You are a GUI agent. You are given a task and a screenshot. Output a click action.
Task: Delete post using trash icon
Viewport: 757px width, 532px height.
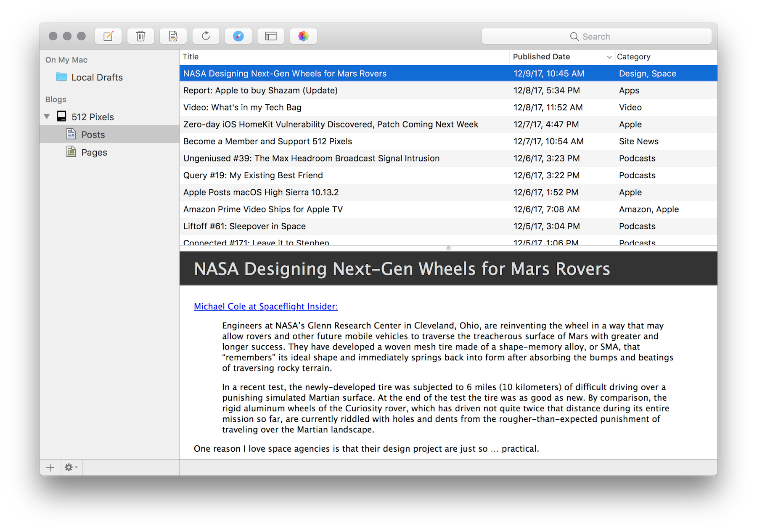click(140, 36)
